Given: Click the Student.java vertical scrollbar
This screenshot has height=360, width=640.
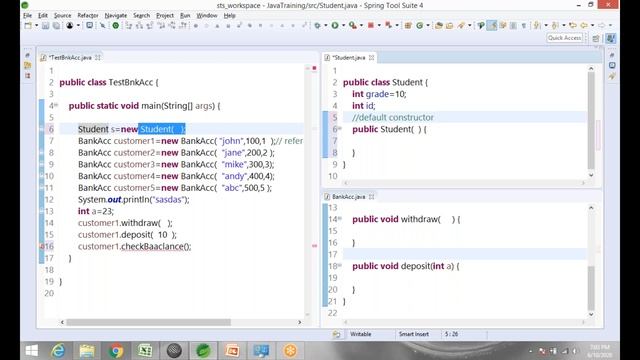Looking at the screenshot, I should pyautogui.click(x=591, y=122).
